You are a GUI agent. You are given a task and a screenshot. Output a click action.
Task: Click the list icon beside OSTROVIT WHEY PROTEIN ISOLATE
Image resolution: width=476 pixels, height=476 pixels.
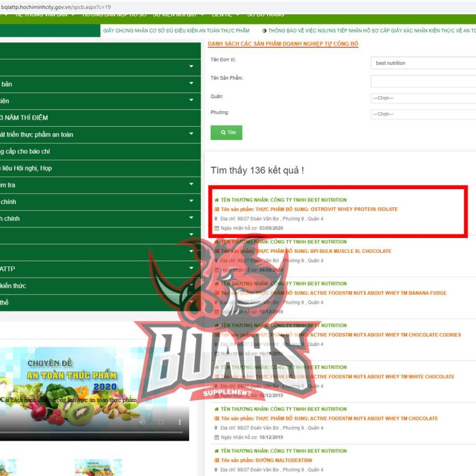217,209
